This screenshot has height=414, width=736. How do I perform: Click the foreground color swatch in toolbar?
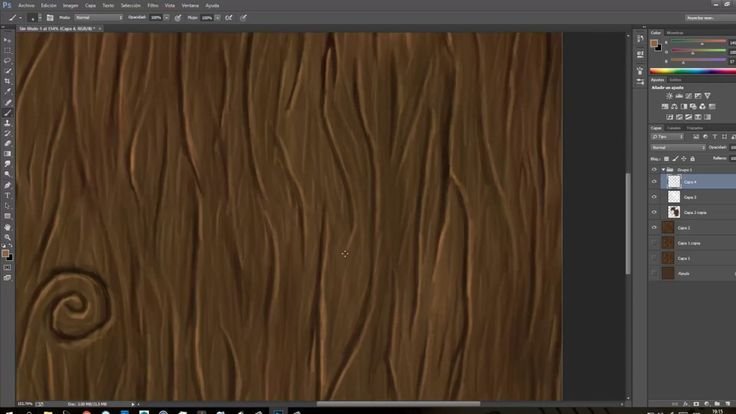click(x=6, y=253)
